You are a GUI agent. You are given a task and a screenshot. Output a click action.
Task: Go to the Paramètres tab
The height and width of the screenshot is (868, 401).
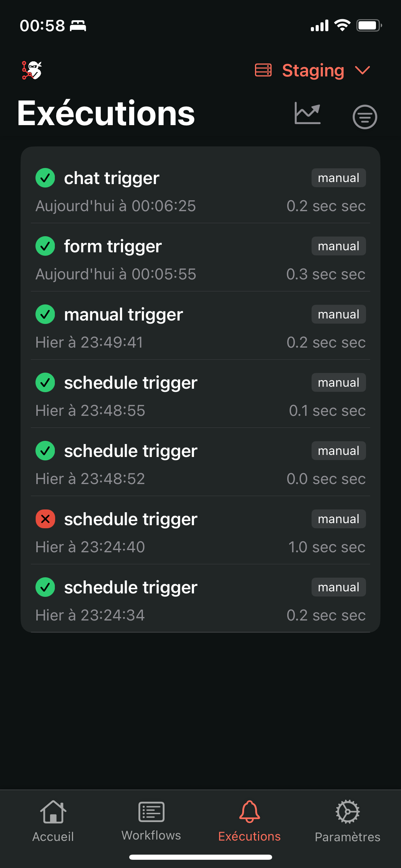348,821
